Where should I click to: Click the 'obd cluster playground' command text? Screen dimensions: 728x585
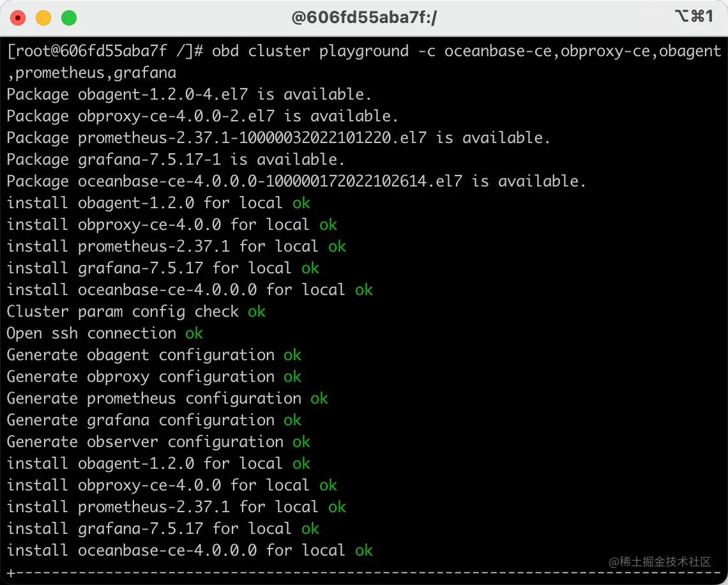pos(310,51)
